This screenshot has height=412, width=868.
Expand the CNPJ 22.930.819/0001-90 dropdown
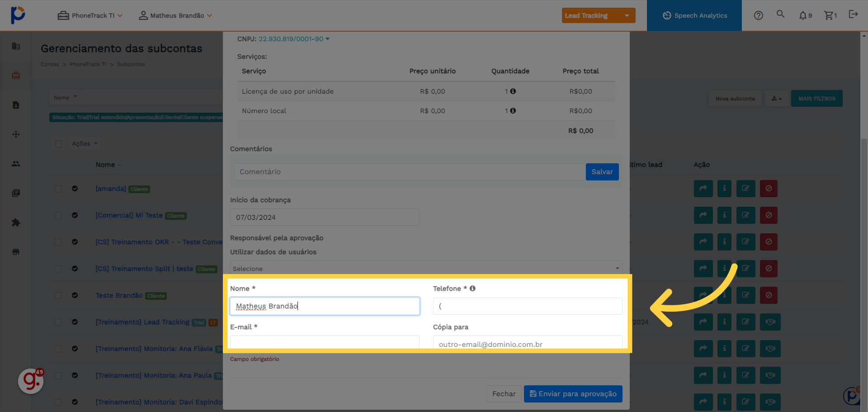(294, 39)
